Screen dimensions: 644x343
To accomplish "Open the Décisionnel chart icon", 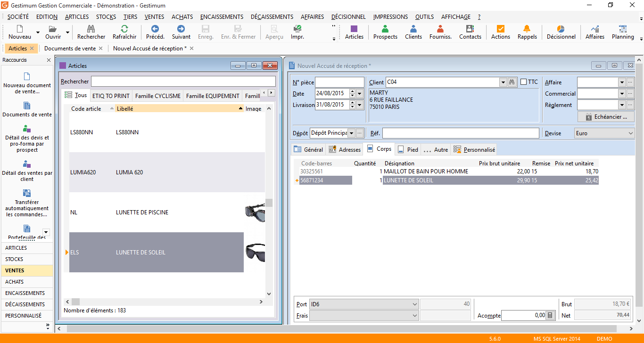I will click(561, 29).
